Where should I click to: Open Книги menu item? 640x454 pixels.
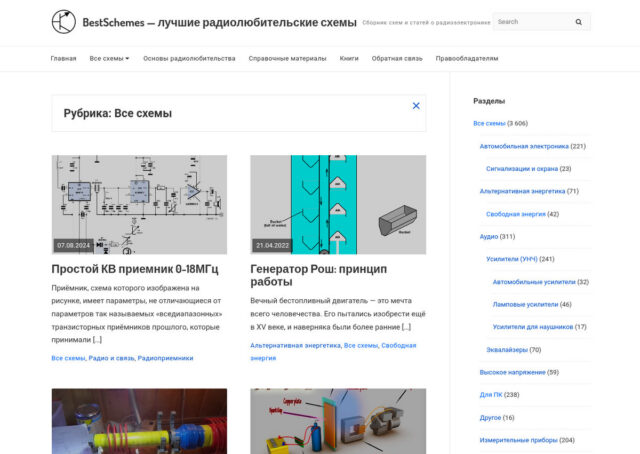[x=349, y=58]
